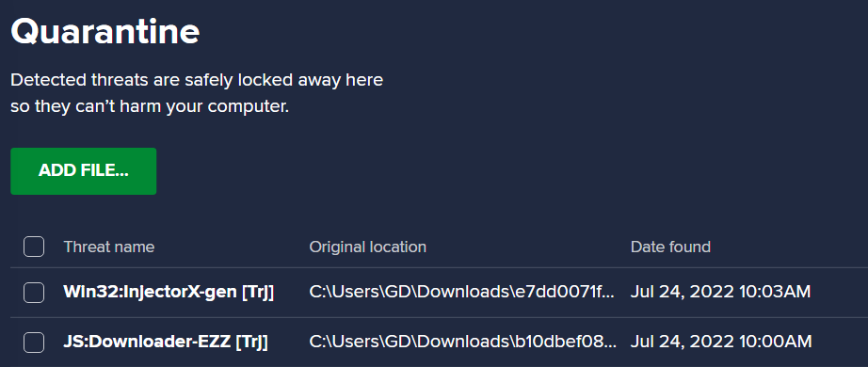
Task: Check the box for Win32:InjectorX-gen threat
Action: click(x=34, y=293)
